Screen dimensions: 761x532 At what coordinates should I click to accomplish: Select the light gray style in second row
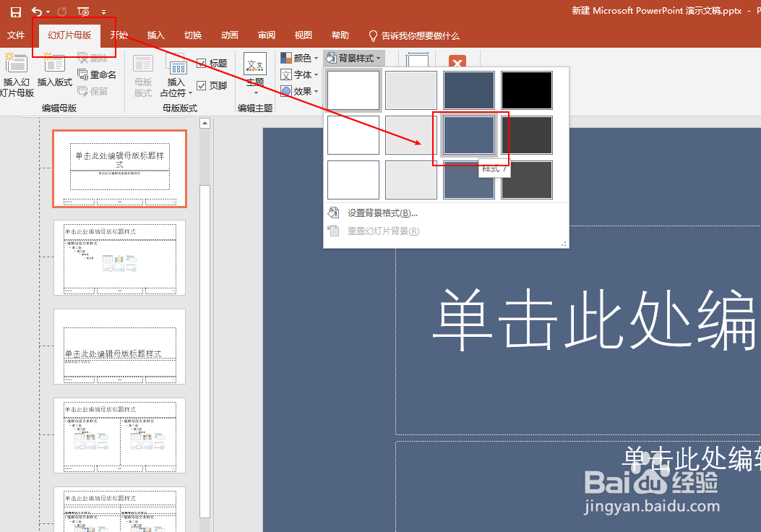411,135
